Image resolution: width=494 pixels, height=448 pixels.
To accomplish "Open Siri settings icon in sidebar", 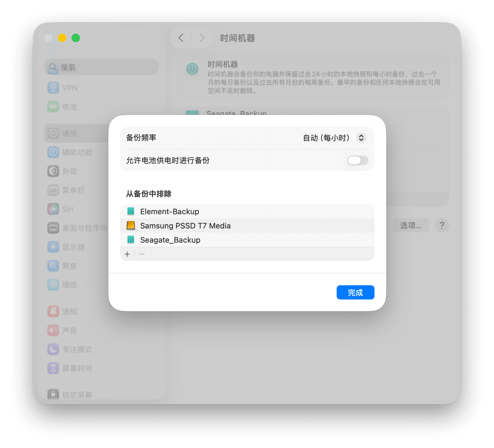I will click(x=53, y=209).
